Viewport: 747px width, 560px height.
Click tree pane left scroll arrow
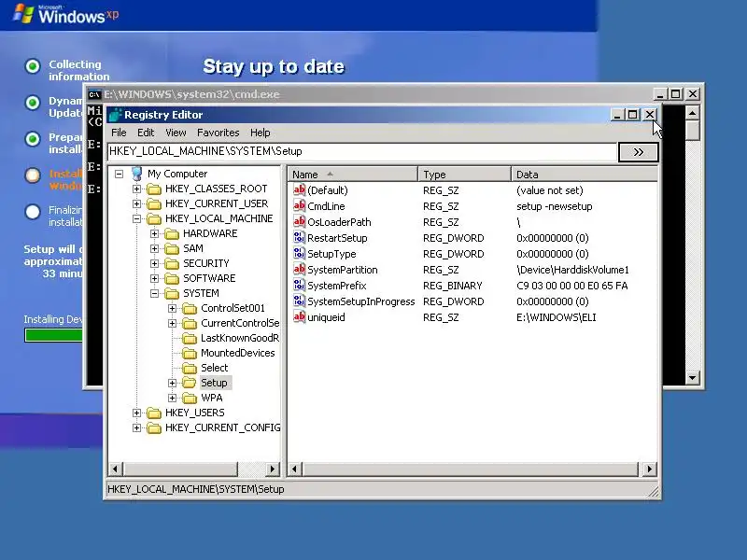click(115, 469)
